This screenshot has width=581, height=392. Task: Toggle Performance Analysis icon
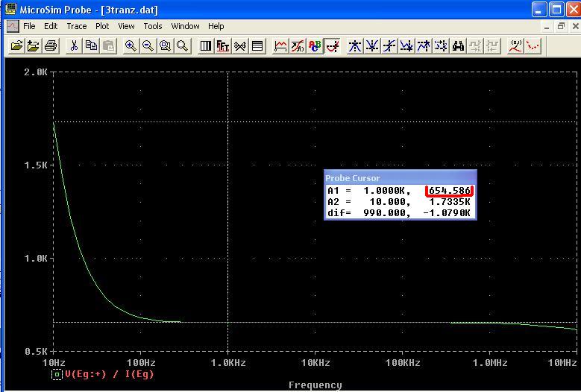tap(240, 46)
